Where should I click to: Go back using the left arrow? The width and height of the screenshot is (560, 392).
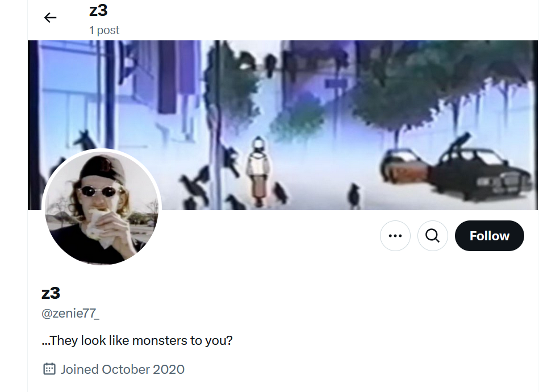click(x=50, y=18)
